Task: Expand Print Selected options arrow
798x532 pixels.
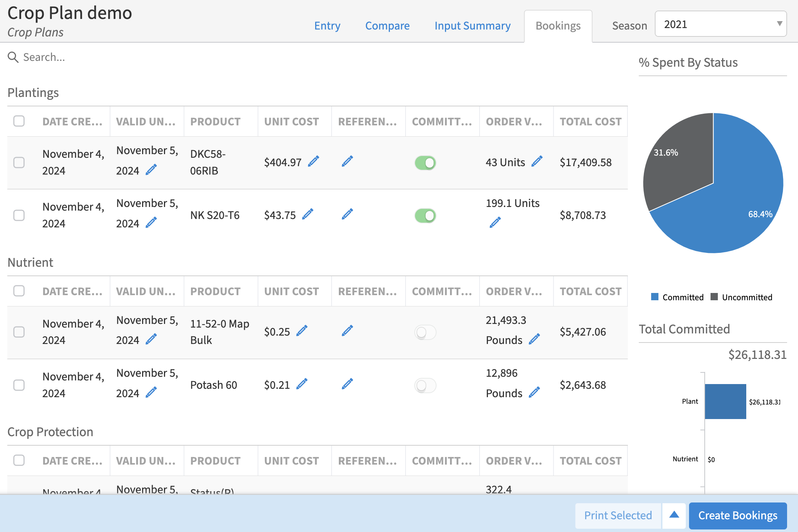Action: pyautogui.click(x=674, y=515)
